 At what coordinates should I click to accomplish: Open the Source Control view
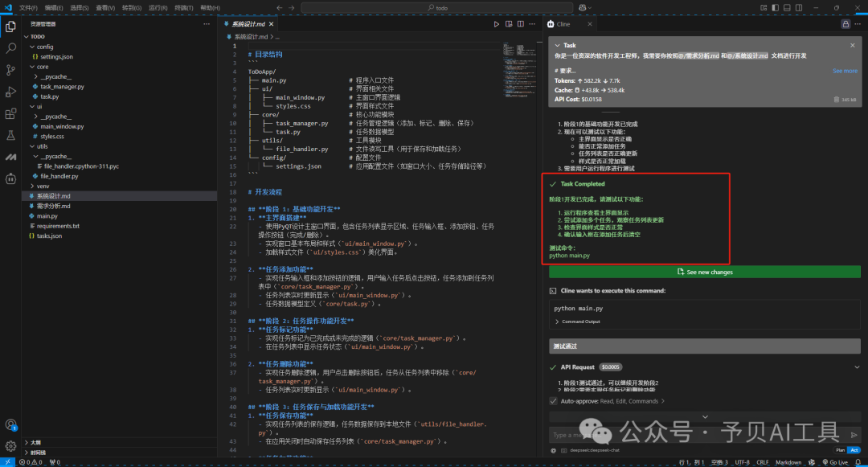(x=10, y=70)
